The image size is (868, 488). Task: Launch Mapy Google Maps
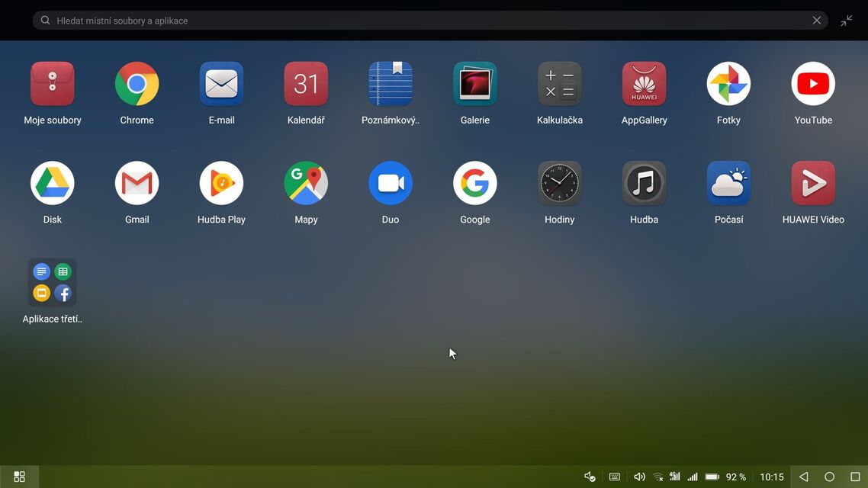[306, 183]
